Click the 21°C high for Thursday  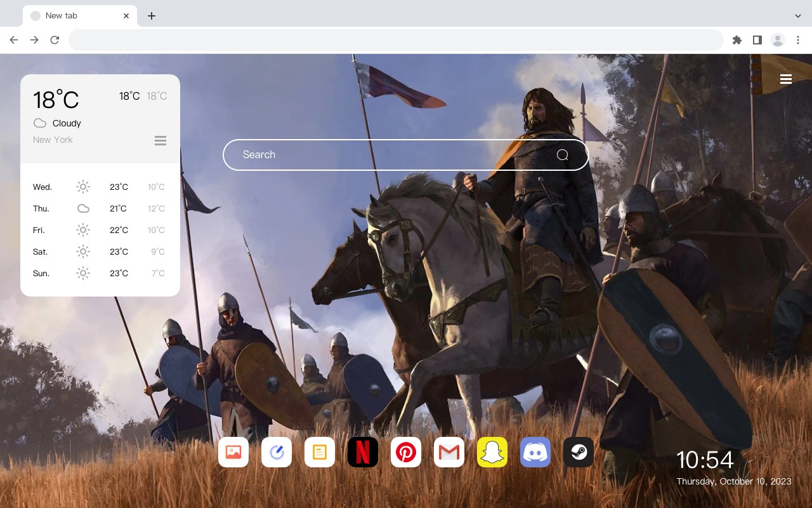coord(118,208)
